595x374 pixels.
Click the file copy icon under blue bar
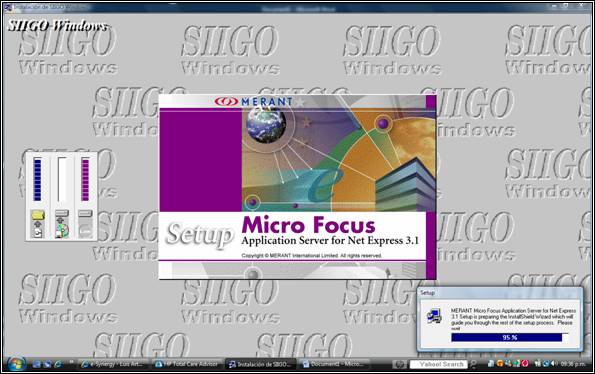click(38, 225)
